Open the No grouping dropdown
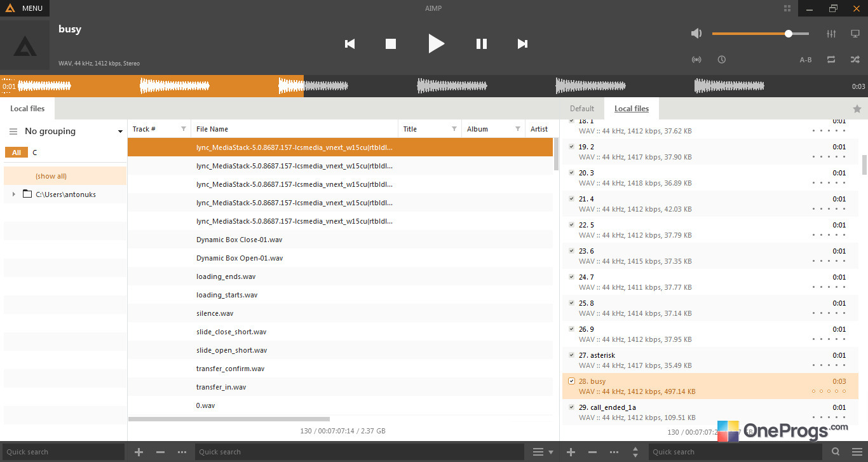Screen dimensions: 868x462 (74, 132)
